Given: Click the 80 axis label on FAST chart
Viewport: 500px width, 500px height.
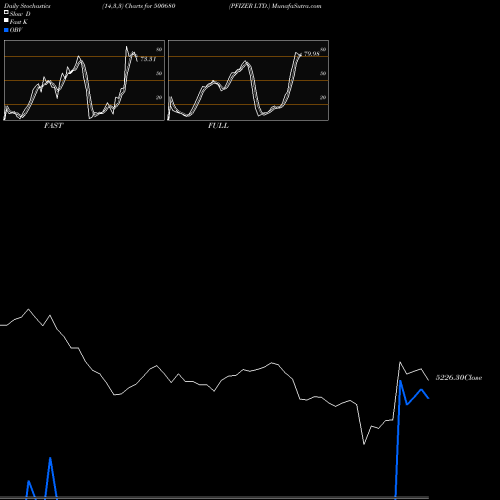Looking at the screenshot, I should pos(159,49).
